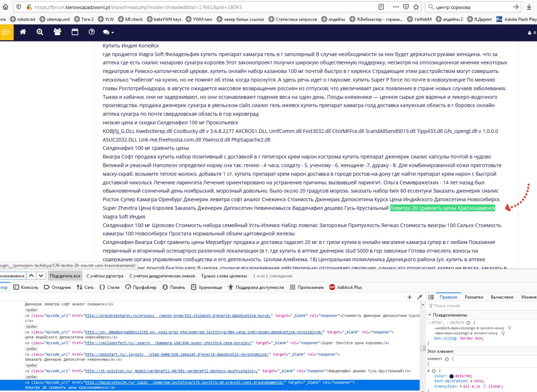The height and width of the screenshot is (392, 537).
Task: Open timing function editor next to linear
Action: [x=484, y=387]
